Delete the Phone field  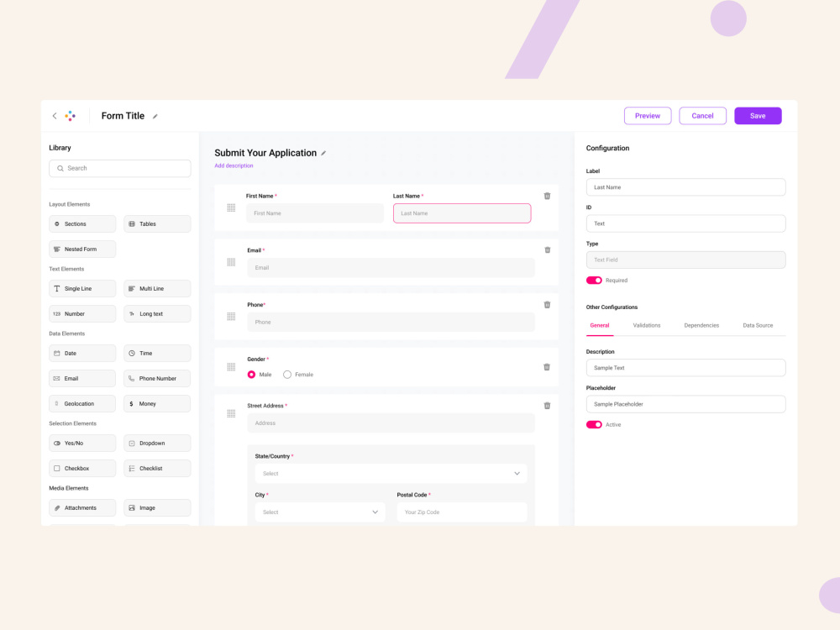tap(547, 305)
